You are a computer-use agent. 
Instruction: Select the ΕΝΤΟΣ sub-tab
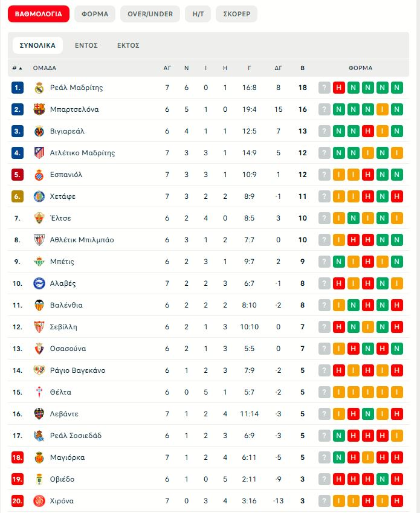point(86,45)
